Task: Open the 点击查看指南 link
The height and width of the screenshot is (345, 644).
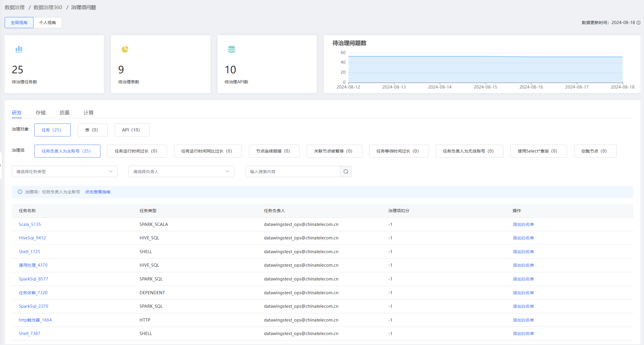Action: tap(98, 192)
